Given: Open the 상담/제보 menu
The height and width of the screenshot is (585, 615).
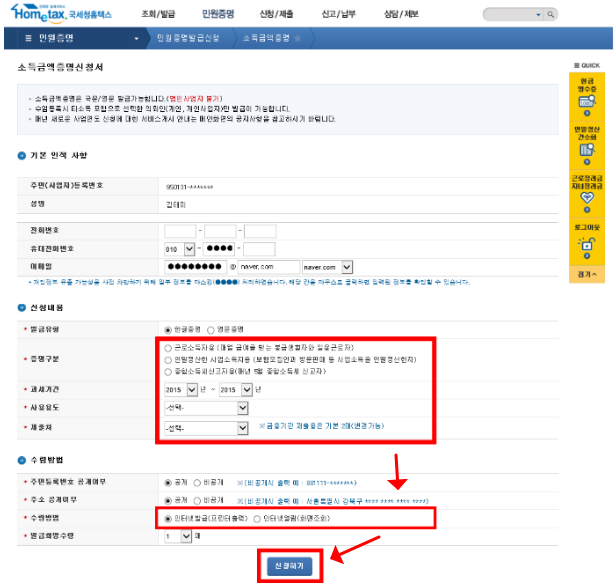Looking at the screenshot, I should point(401,14).
